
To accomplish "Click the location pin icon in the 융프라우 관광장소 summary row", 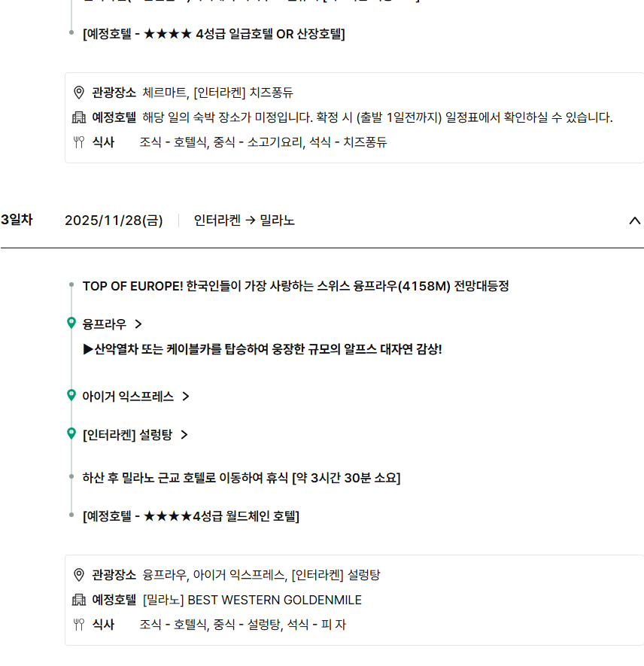I will tap(79, 575).
